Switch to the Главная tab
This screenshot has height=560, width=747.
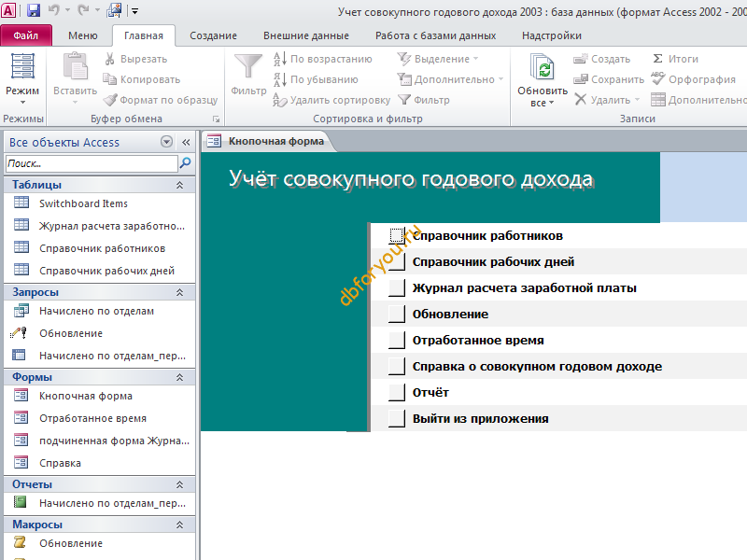(144, 35)
